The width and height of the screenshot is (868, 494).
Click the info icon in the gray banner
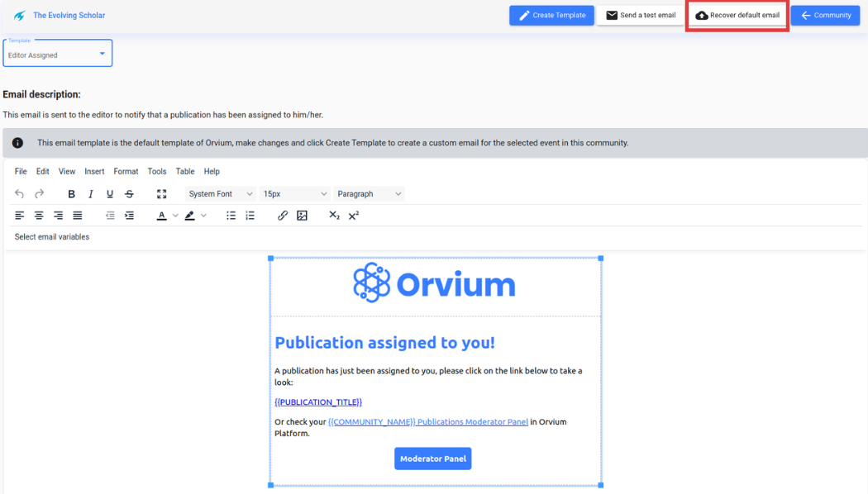pos(17,143)
